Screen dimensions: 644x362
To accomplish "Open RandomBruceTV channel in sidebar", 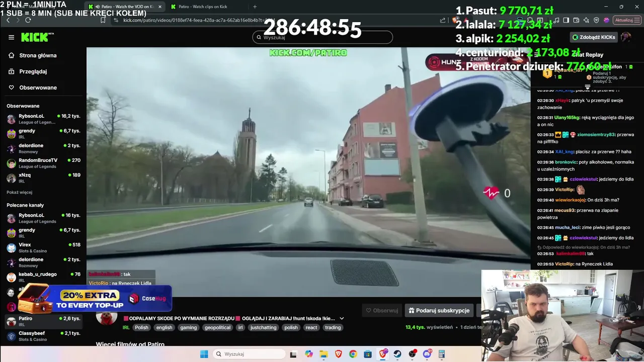I will (43, 163).
